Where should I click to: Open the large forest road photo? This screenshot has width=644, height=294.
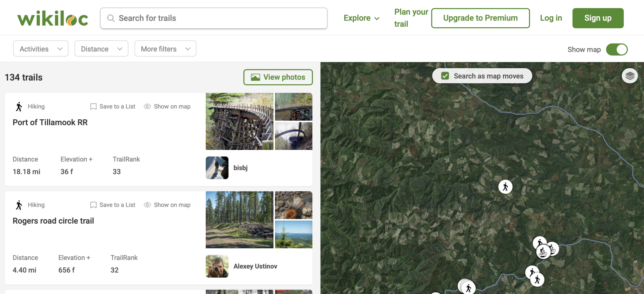(240, 220)
